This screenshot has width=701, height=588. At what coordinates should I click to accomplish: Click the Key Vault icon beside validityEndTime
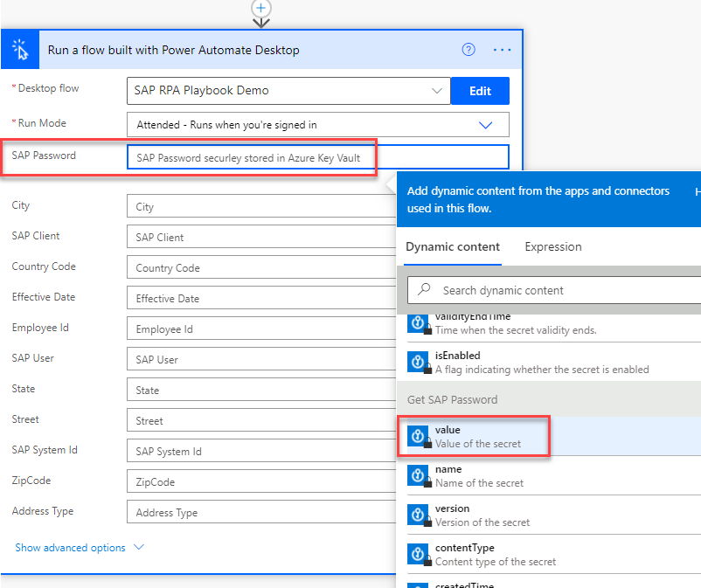click(418, 323)
